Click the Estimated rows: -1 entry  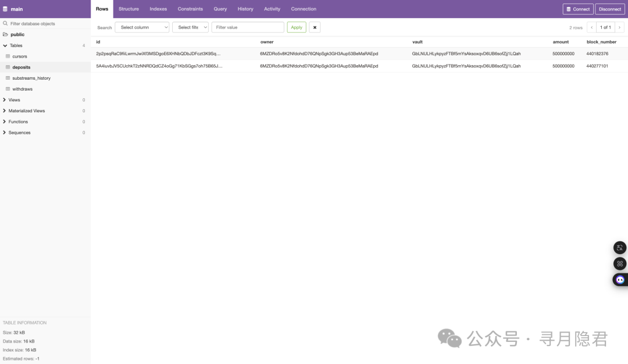tap(21, 359)
